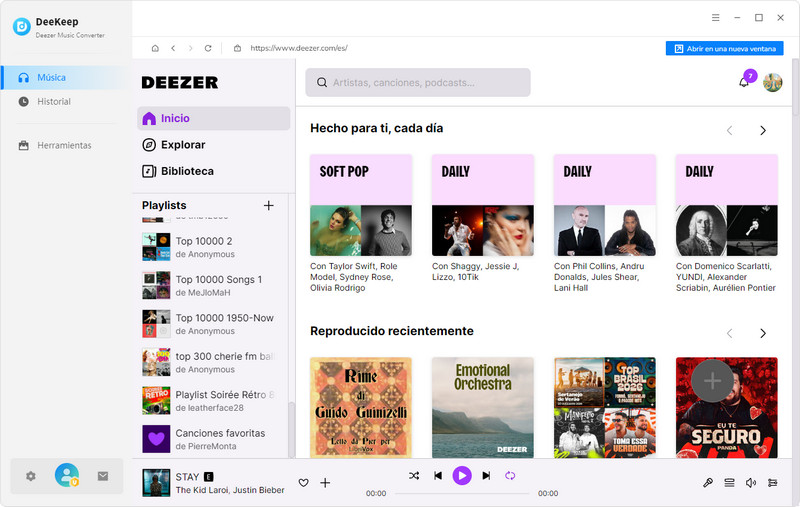Viewport: 800px width, 507px height.
Task: Open audio equalizer settings icon
Action: click(x=772, y=483)
